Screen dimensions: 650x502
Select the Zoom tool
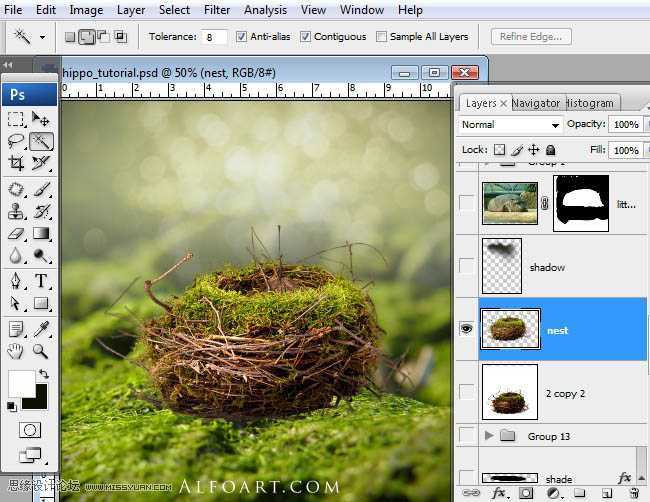41,351
